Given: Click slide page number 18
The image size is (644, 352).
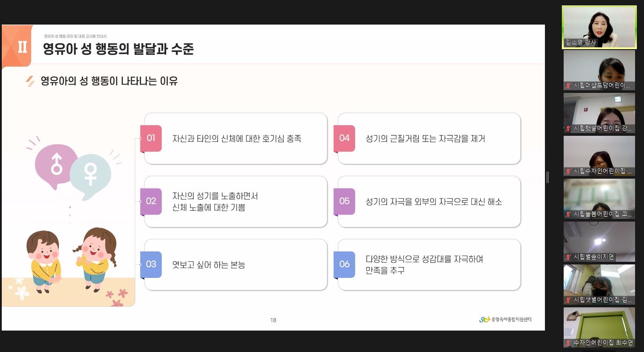Looking at the screenshot, I should [x=273, y=320].
